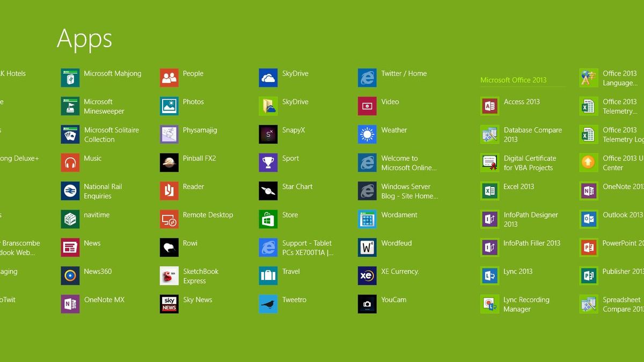The width and height of the screenshot is (644, 362).
Task: Open Office 2013 Language icon
Action: (x=589, y=78)
